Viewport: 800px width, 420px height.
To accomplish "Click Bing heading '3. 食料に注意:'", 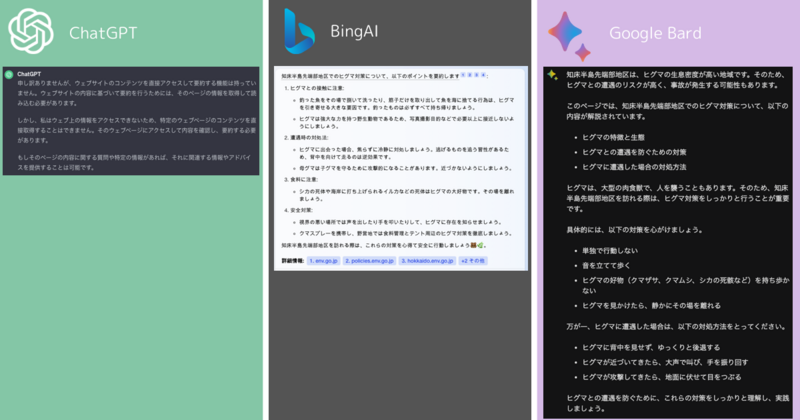I will (301, 180).
